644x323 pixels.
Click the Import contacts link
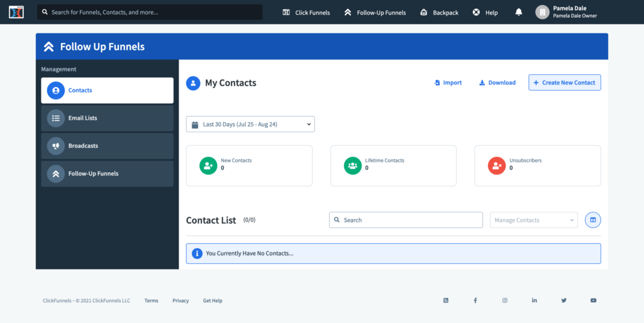tap(448, 82)
